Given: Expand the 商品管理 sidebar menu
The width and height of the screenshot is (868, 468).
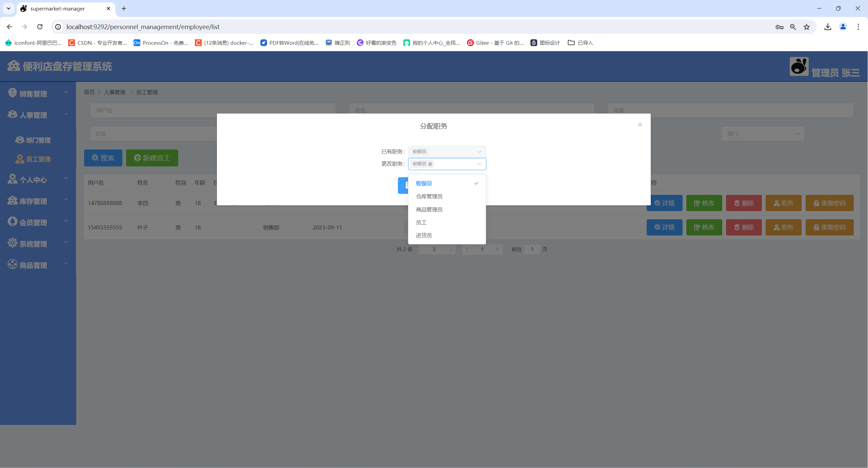Looking at the screenshot, I should pyautogui.click(x=38, y=265).
